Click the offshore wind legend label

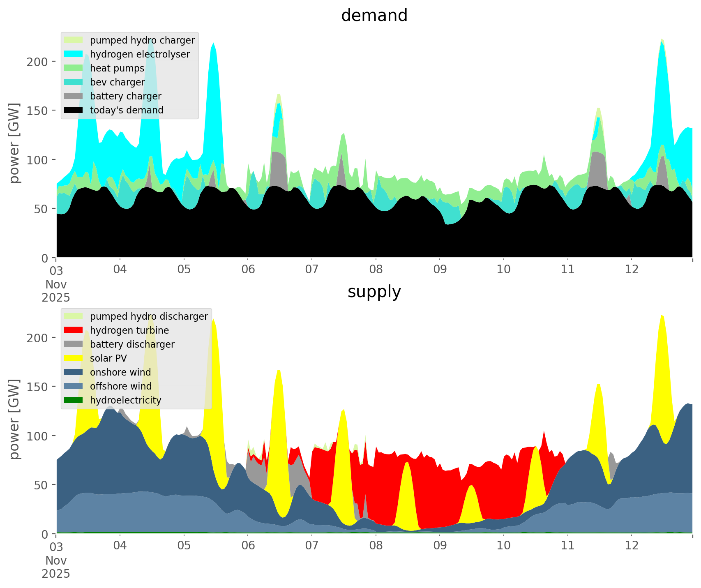pos(120,386)
